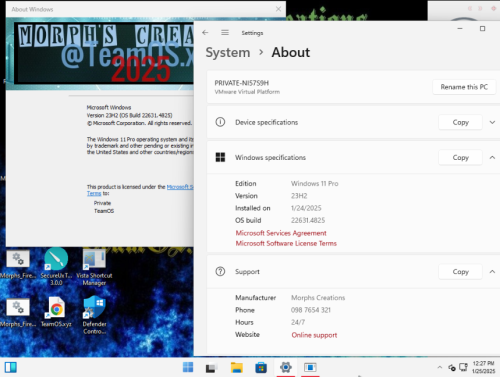Click the Support question mark icon

[x=220, y=271]
